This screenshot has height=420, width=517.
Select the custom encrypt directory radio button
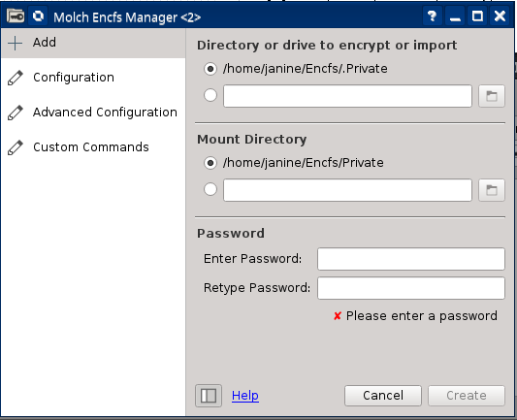(x=210, y=95)
